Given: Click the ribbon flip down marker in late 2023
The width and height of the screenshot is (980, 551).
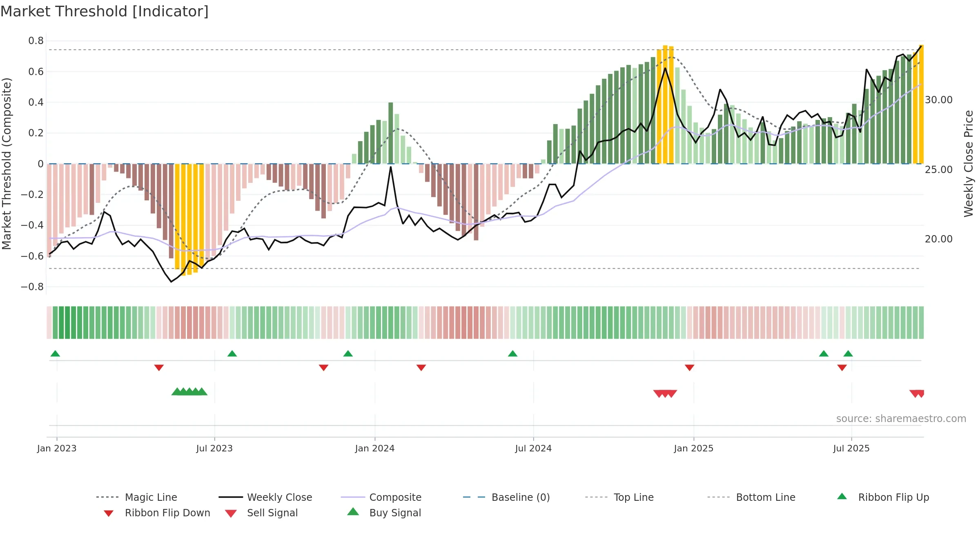Looking at the screenshot, I should click(323, 368).
